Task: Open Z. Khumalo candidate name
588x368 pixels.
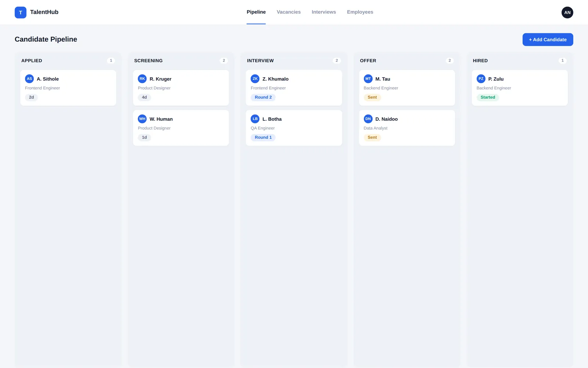Action: click(276, 79)
